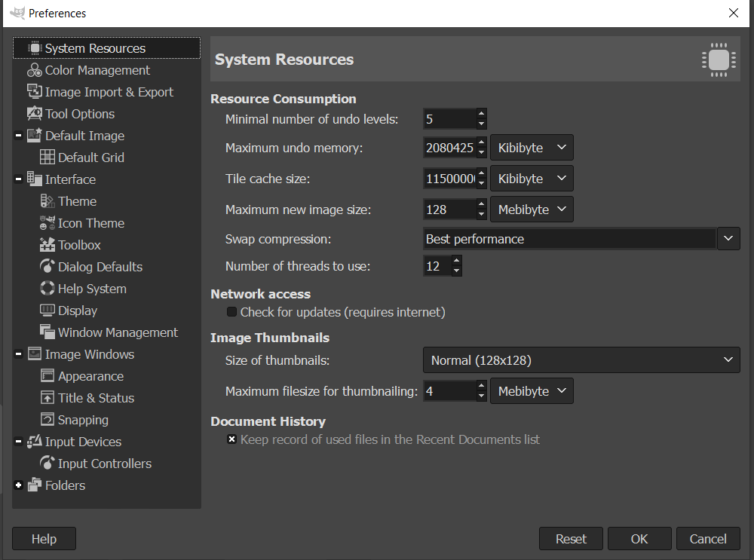This screenshot has width=754, height=560.
Task: Uncheck Keep record of used files option
Action: coord(232,439)
